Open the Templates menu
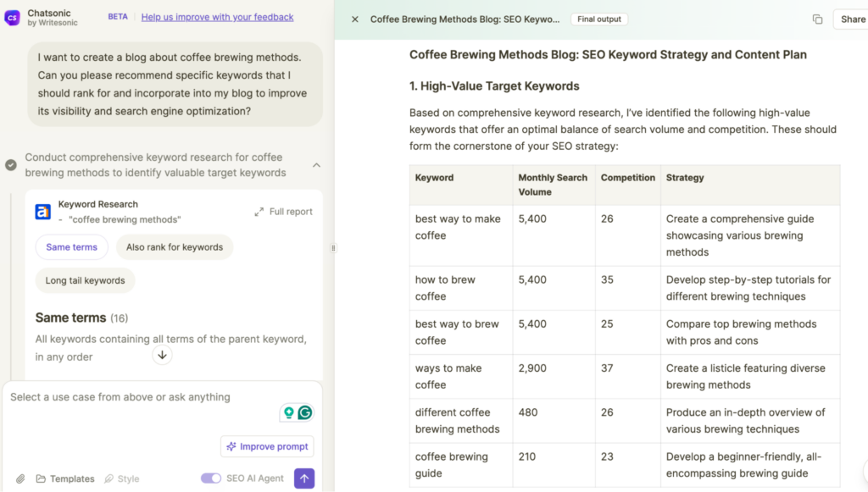The height and width of the screenshot is (492, 868). [65, 478]
